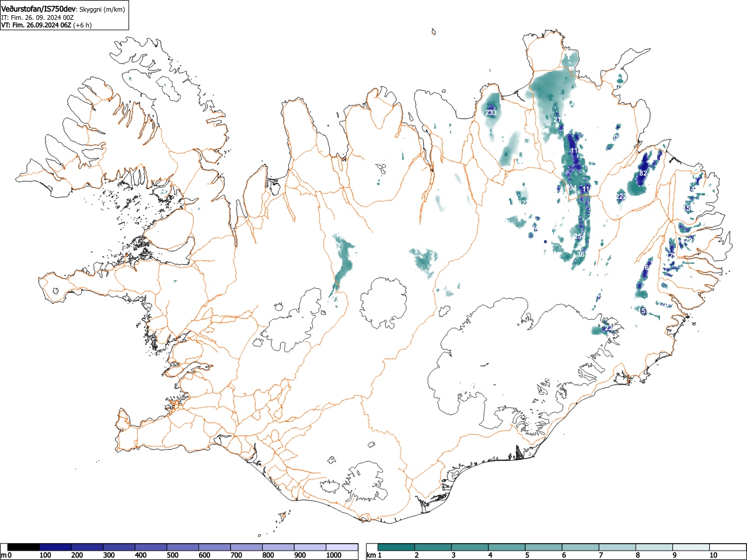Click the Skyggni (m/km) parameter label
The width and height of the screenshot is (747, 560).
pyautogui.click(x=102, y=10)
